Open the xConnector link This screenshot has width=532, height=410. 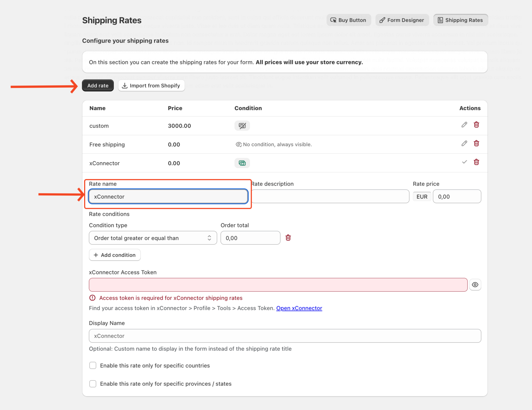pyautogui.click(x=299, y=308)
